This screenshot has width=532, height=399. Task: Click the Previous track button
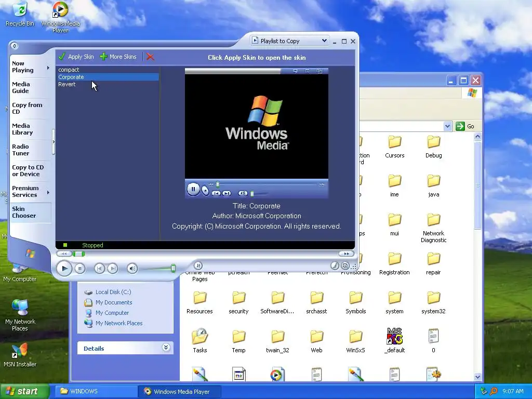tap(99, 269)
